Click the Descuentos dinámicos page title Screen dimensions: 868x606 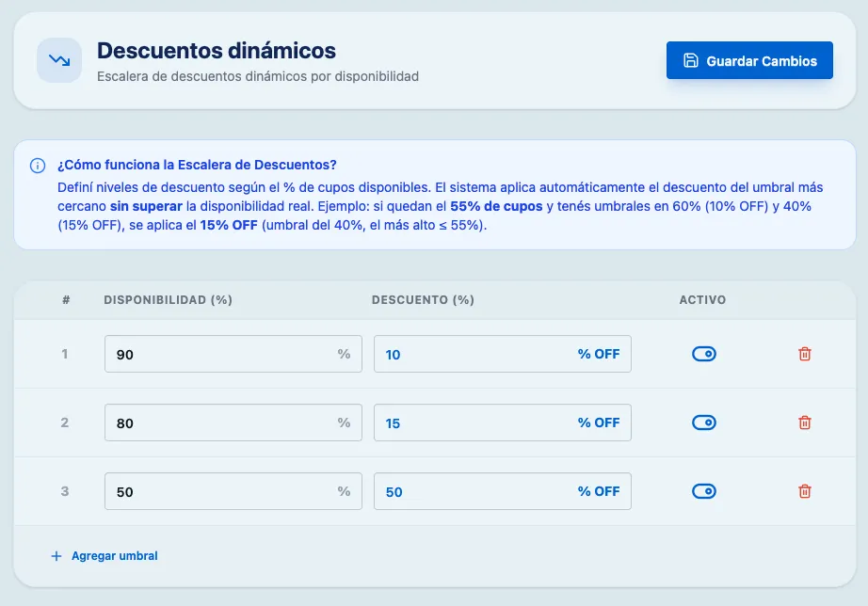tap(217, 51)
